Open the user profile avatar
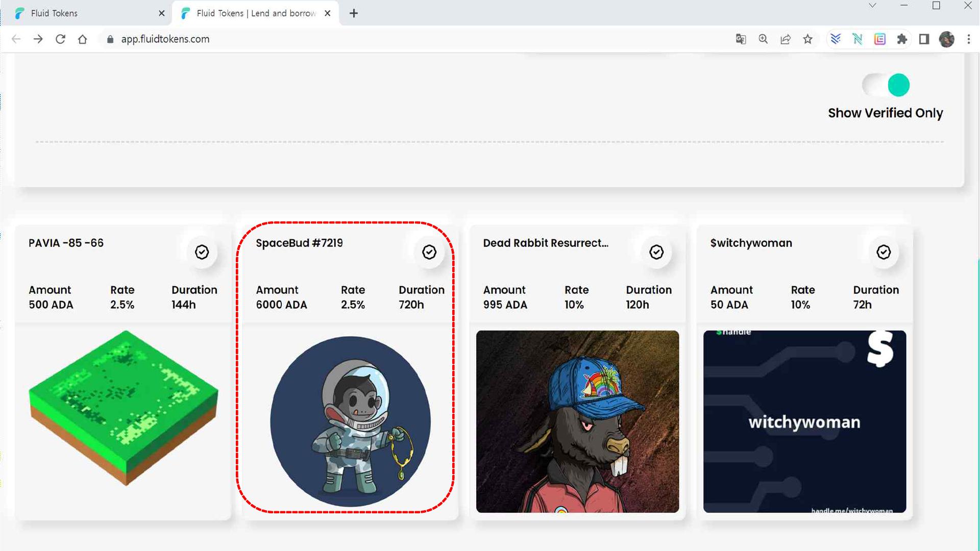The width and height of the screenshot is (980, 551). (x=947, y=39)
